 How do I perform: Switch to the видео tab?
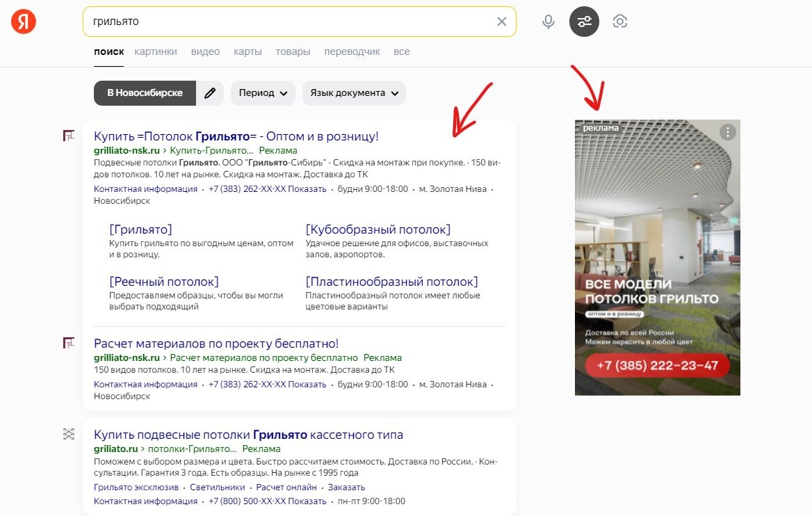click(205, 51)
